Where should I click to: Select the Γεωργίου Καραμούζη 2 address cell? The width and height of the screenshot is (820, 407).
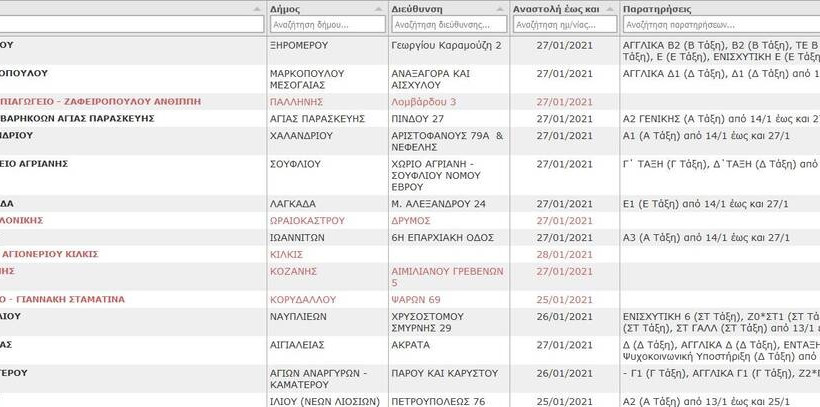[447, 45]
